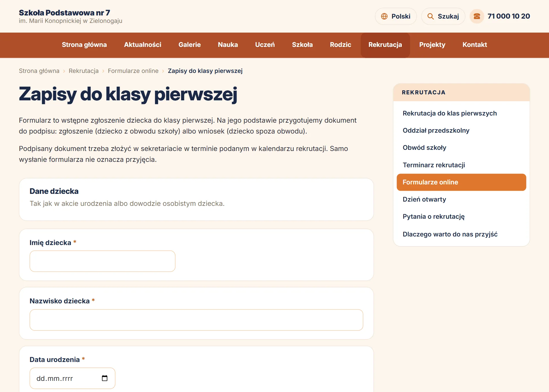Image resolution: width=549 pixels, height=392 pixels.
Task: Open Dzień otwarty sidebar link
Action: (x=461, y=199)
